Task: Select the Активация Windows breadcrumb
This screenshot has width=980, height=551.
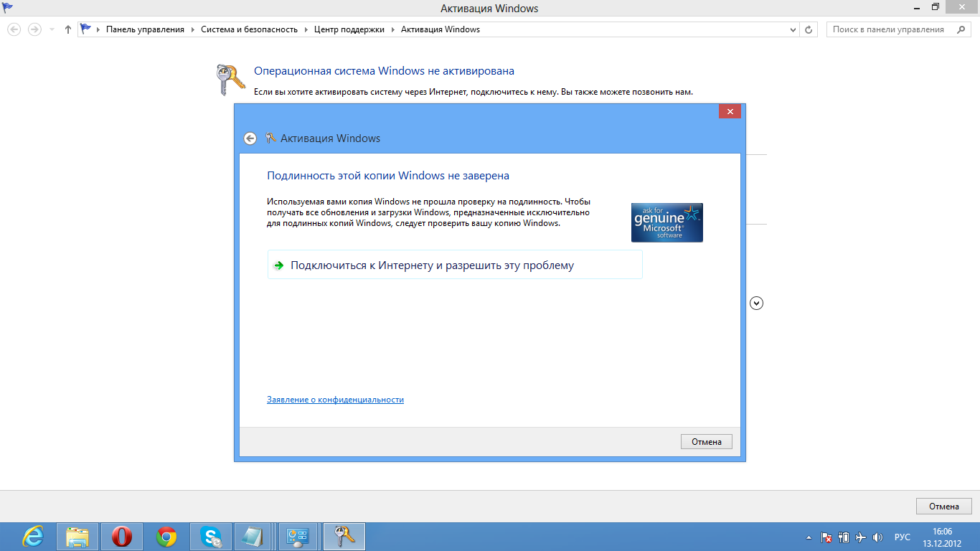Action: click(x=440, y=29)
